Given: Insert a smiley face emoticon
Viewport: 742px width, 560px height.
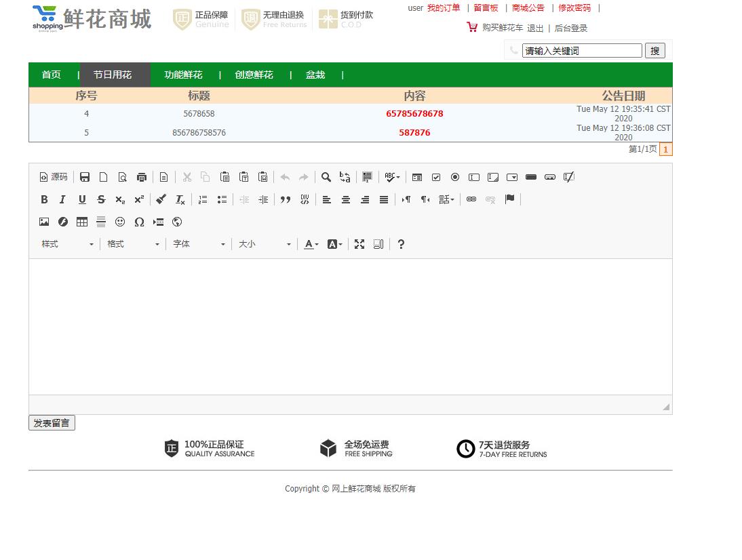Looking at the screenshot, I should pyautogui.click(x=120, y=222).
